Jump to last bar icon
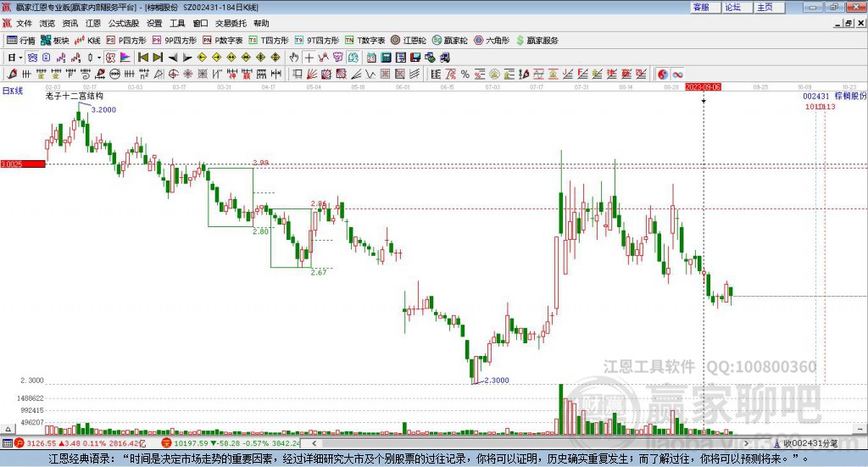This screenshot has width=868, height=467. click(x=158, y=58)
